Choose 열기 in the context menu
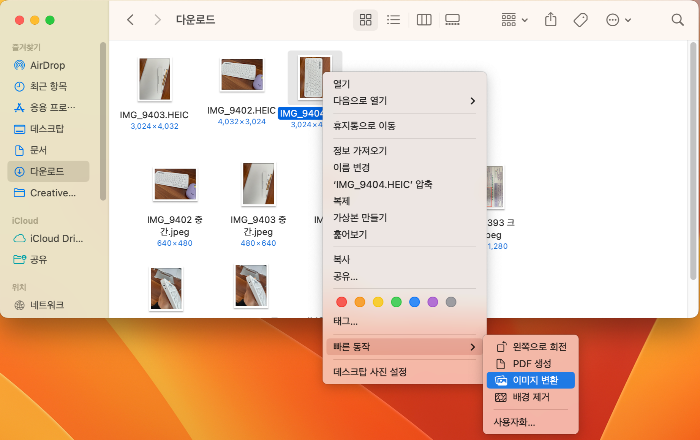 coord(404,84)
